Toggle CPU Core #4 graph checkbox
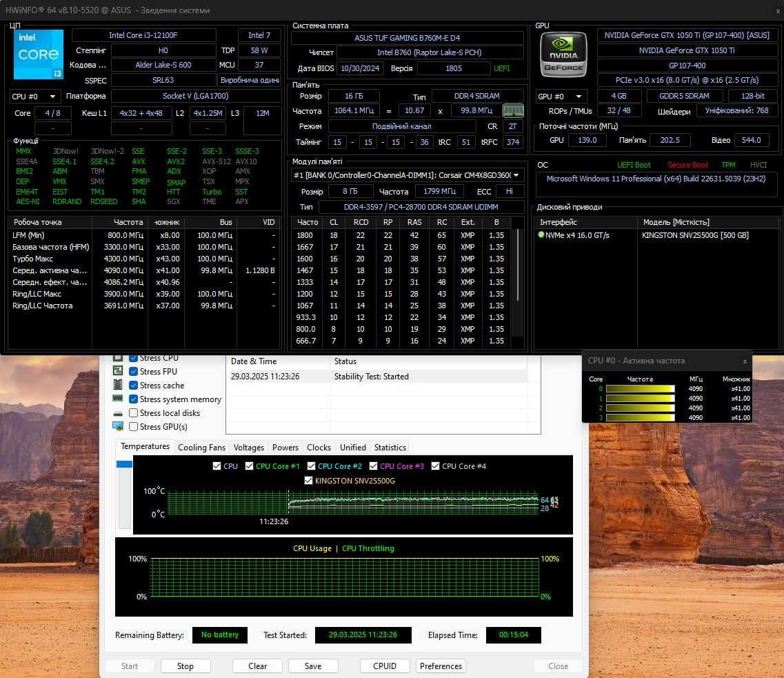 [435, 466]
